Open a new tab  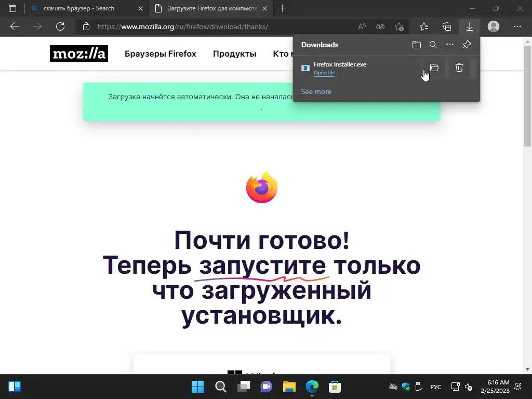(x=282, y=8)
